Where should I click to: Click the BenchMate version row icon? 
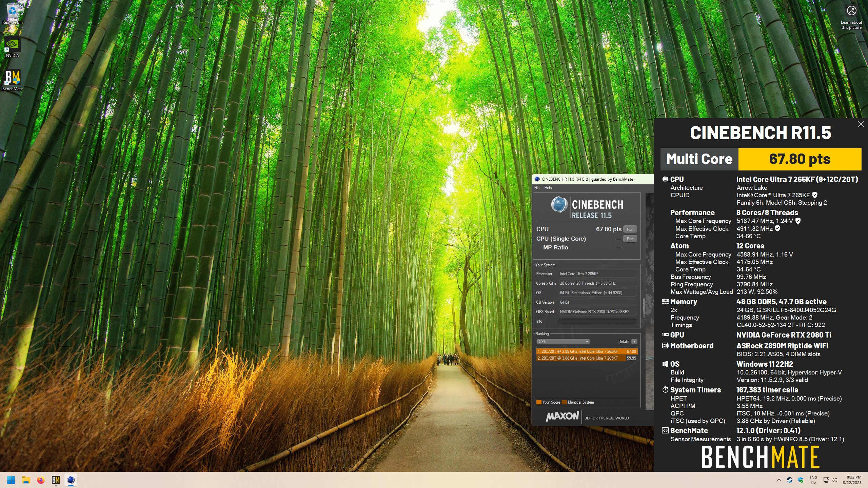pos(665,431)
